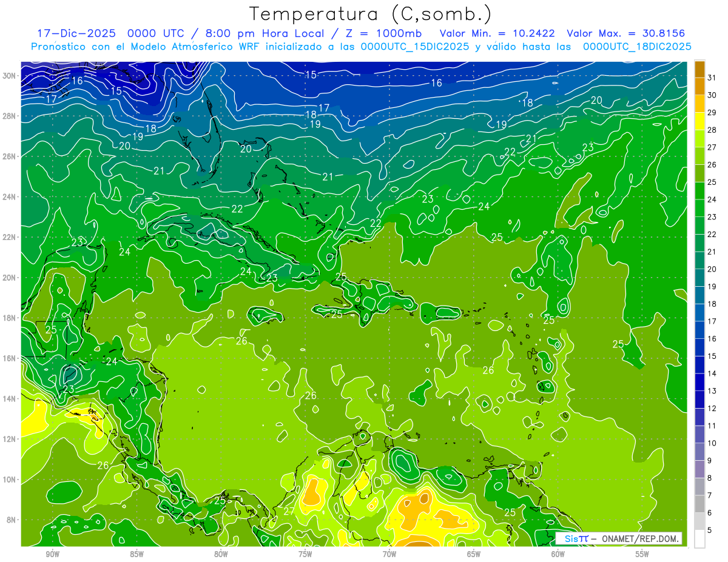Click colorbar legend label '30'
Screen dimensions: 728x562
coord(712,95)
